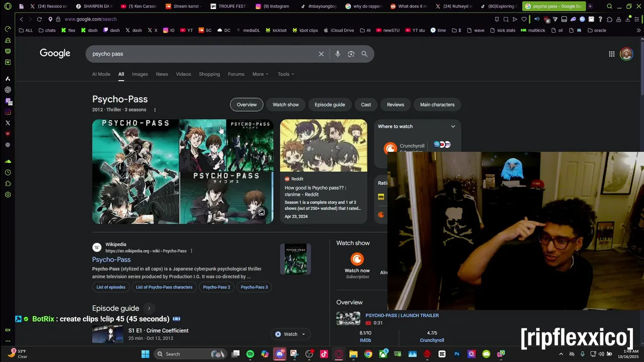This screenshot has width=644, height=362.
Task: Click the tab audio speaker icon in toolbar
Action: 536,19
